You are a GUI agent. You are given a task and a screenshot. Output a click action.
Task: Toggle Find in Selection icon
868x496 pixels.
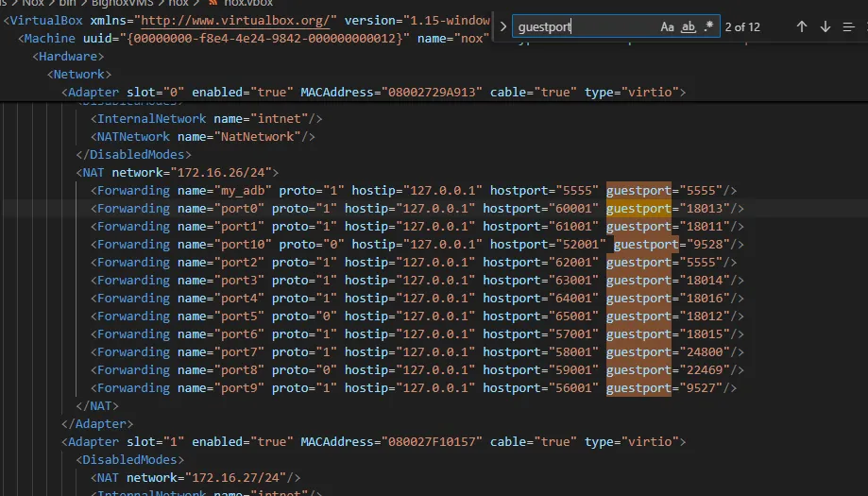(x=848, y=26)
